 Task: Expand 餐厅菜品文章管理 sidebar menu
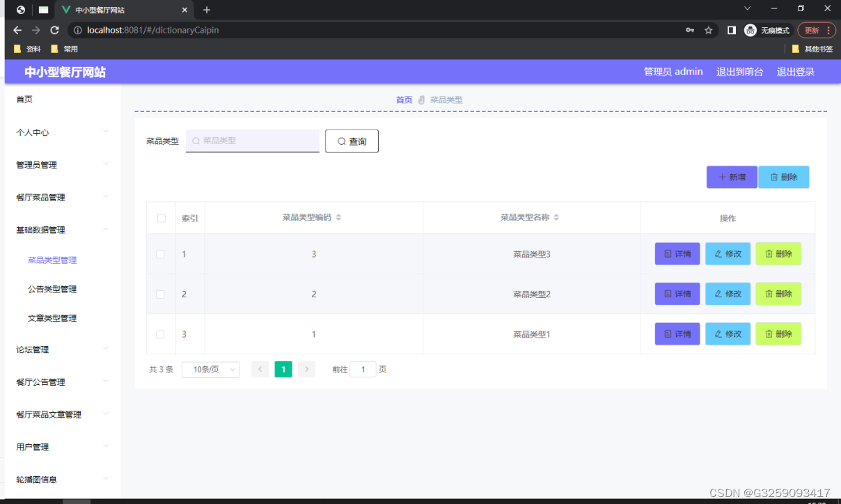pos(63,415)
